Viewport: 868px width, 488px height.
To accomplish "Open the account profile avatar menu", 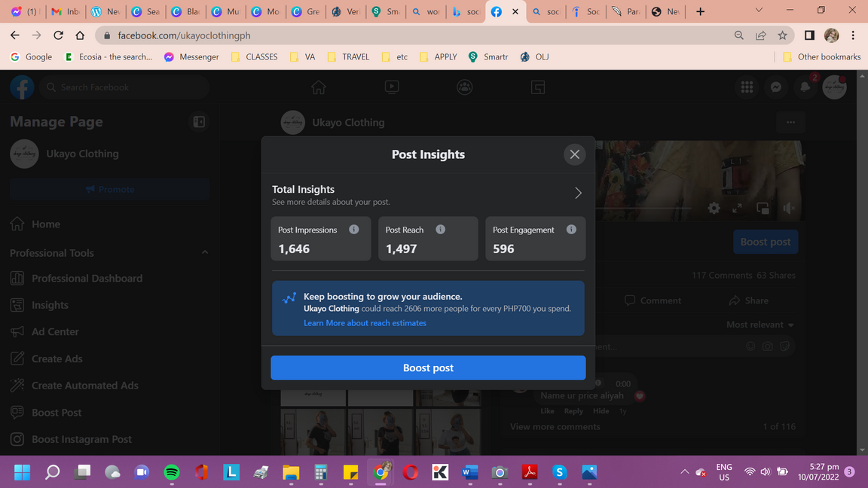I will (834, 87).
